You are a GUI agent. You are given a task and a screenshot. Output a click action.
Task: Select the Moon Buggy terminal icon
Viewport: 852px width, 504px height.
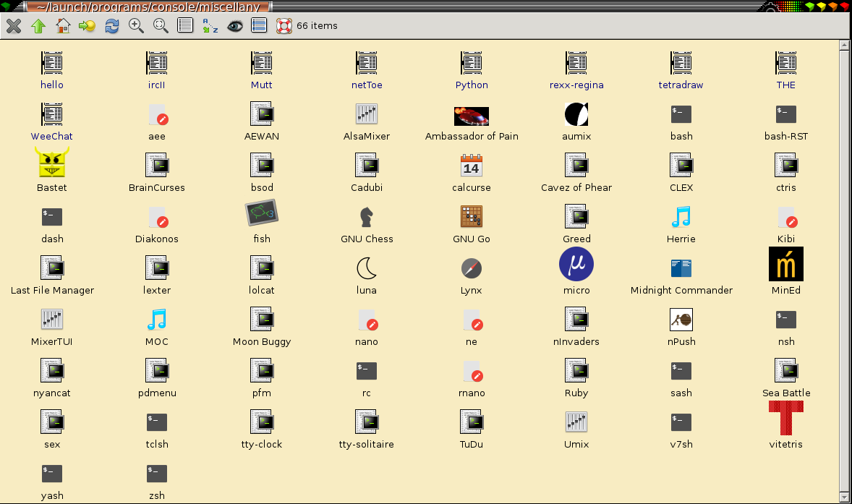262,320
